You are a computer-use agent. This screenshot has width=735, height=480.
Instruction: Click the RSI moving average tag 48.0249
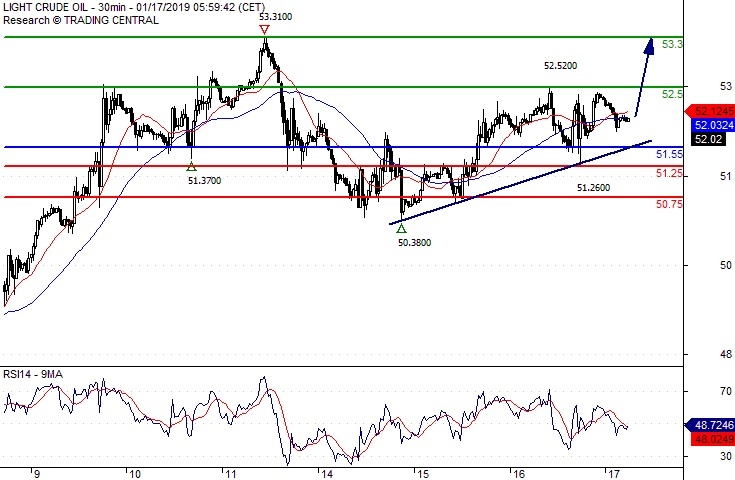(x=712, y=439)
